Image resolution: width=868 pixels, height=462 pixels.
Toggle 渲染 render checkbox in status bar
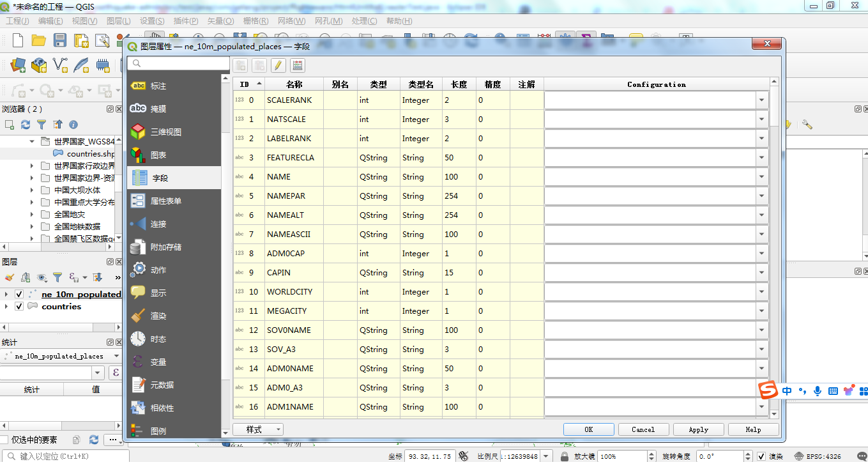pos(761,456)
